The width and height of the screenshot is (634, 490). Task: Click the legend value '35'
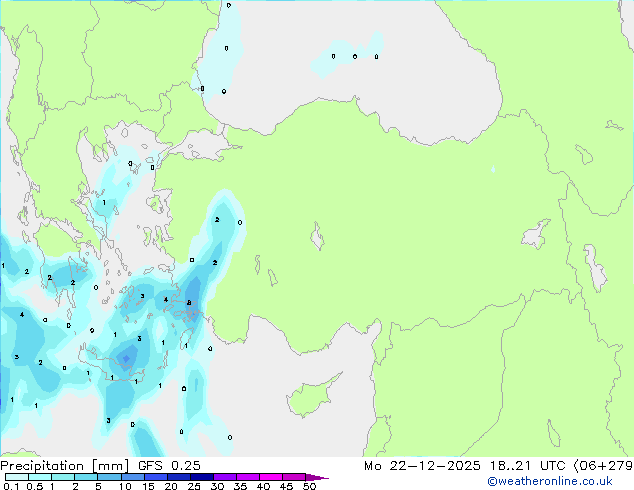pyautogui.click(x=240, y=486)
